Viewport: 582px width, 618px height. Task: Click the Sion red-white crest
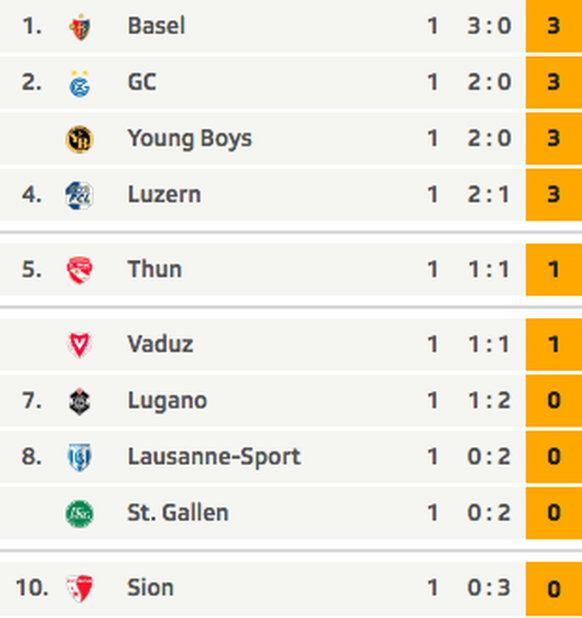click(79, 588)
